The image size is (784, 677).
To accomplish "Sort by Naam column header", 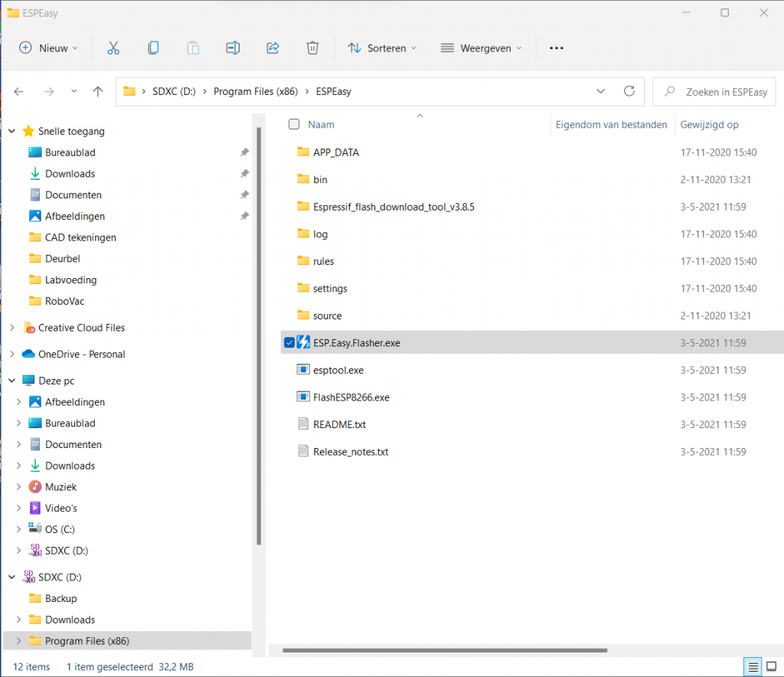I will (x=321, y=125).
